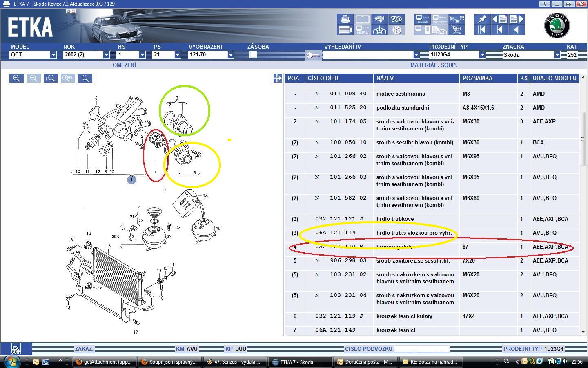The width and height of the screenshot is (588, 368).
Task: Switch to the OMEZENÍ tab
Action: pyautogui.click(x=124, y=65)
